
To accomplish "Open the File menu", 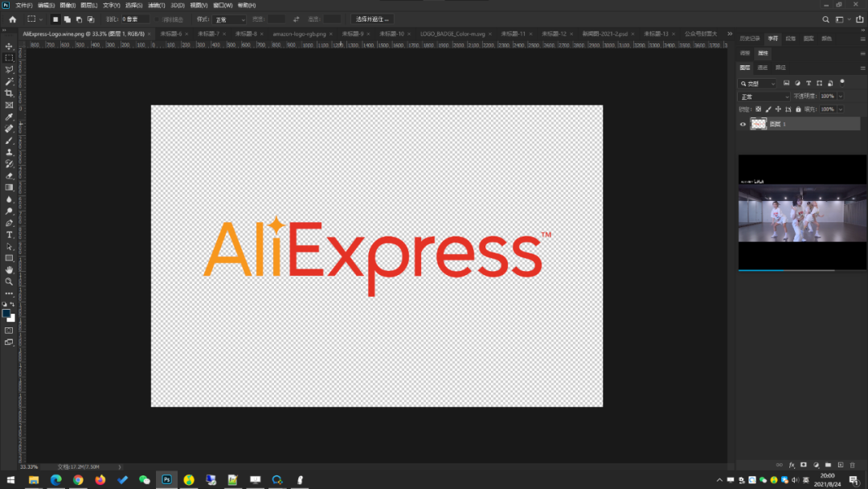I will point(24,5).
